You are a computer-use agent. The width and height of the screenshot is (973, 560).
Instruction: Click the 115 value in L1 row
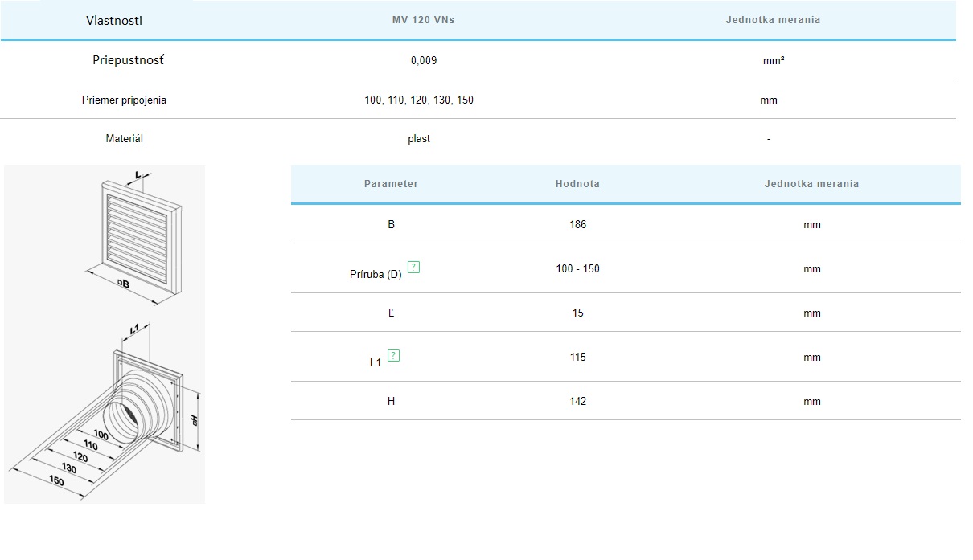click(577, 358)
